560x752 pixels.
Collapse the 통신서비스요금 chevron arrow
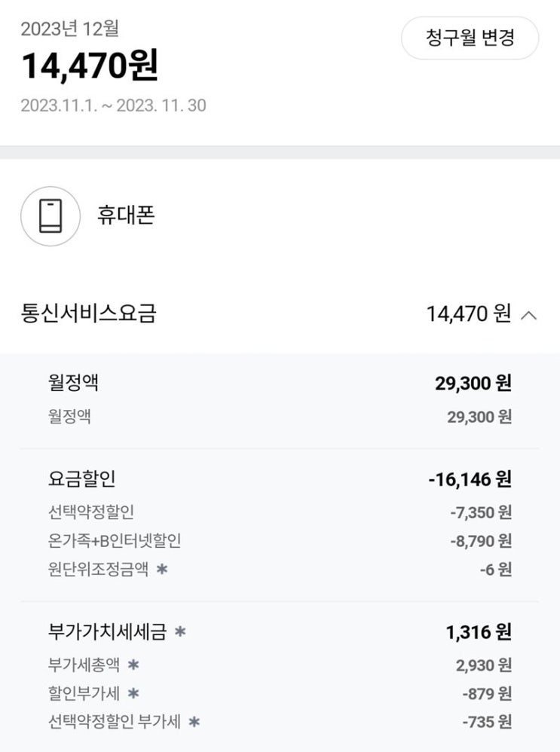[529, 315]
